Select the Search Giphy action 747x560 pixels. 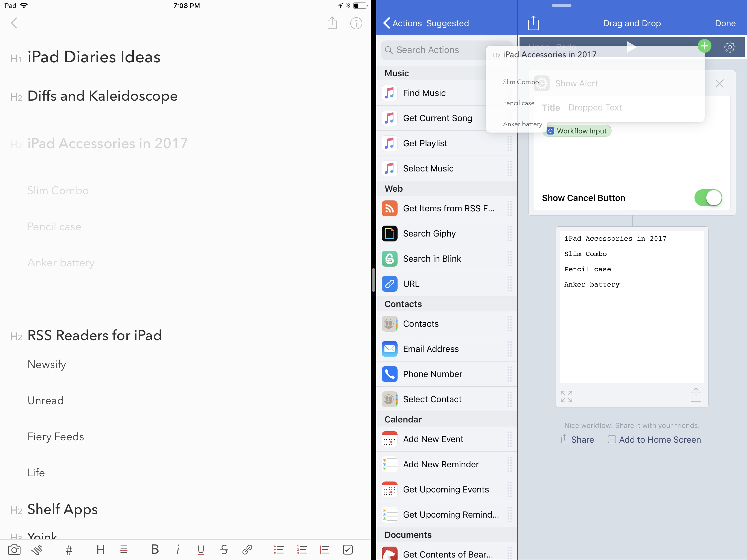pyautogui.click(x=430, y=234)
